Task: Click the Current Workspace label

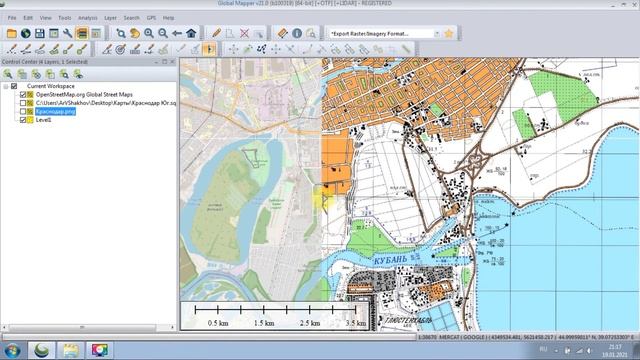Action: pyautogui.click(x=51, y=86)
